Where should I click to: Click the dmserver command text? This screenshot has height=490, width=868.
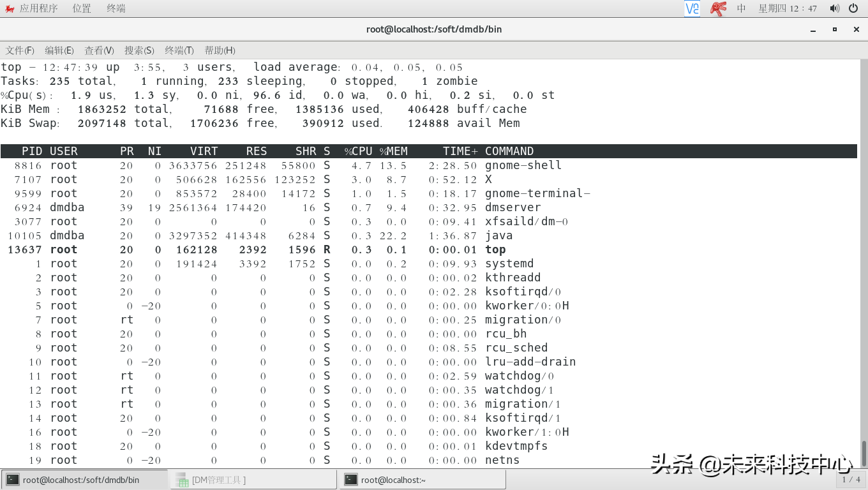point(513,207)
